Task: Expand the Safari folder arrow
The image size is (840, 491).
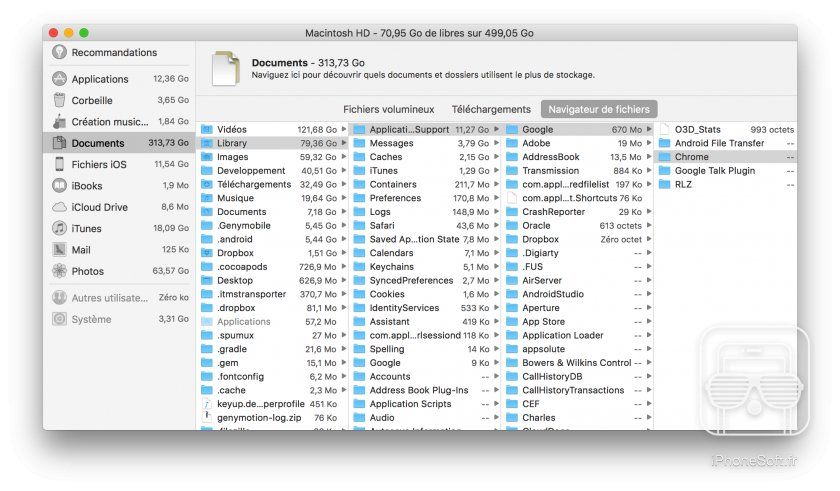Action: 496,225
